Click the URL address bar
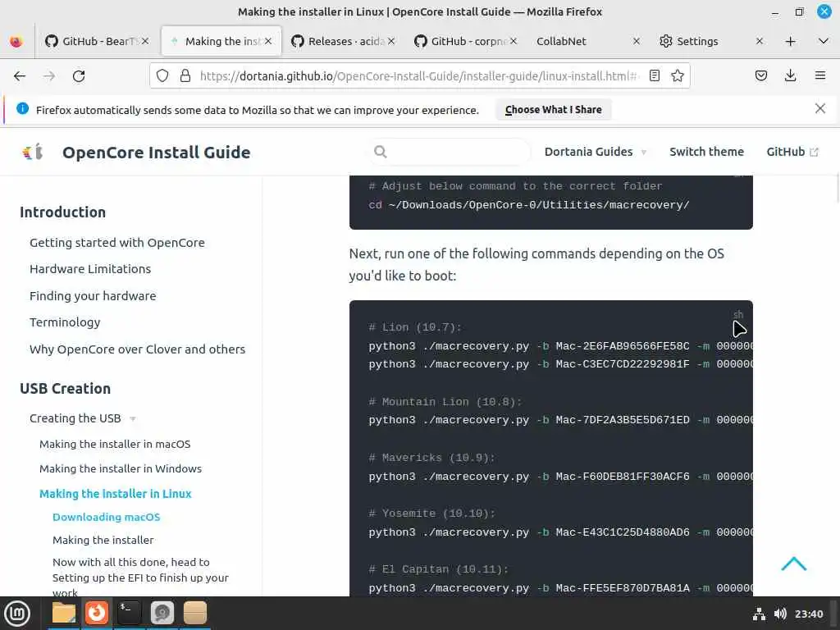 [418, 75]
